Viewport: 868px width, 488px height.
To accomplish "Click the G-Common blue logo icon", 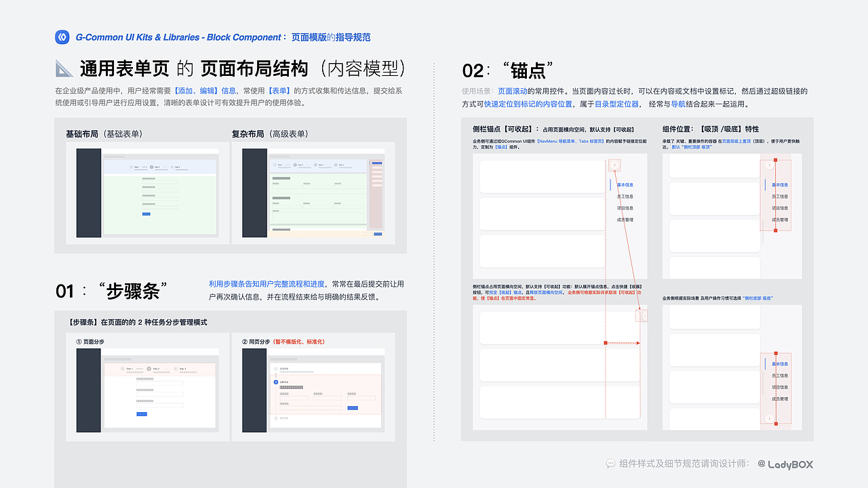I will (x=62, y=37).
